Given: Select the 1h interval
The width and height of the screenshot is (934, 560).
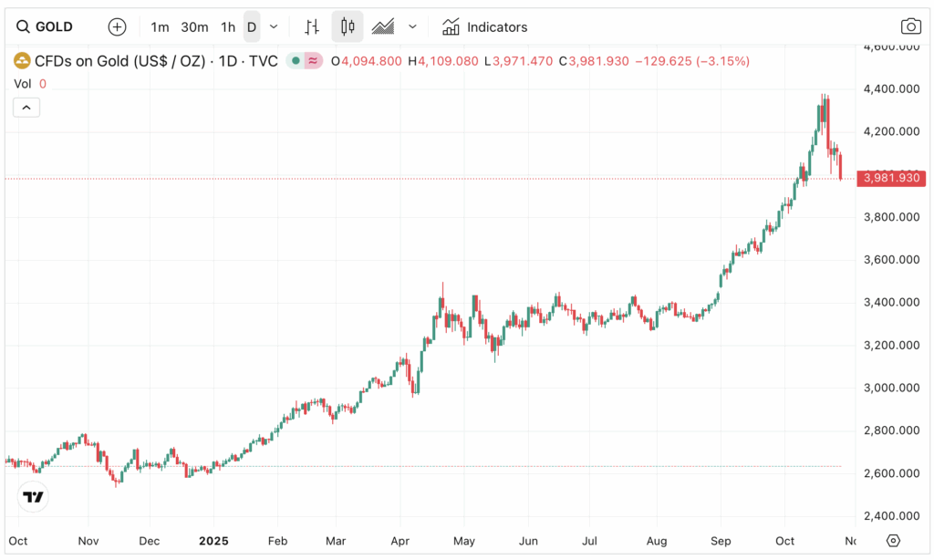Looking at the screenshot, I should coord(228,26).
